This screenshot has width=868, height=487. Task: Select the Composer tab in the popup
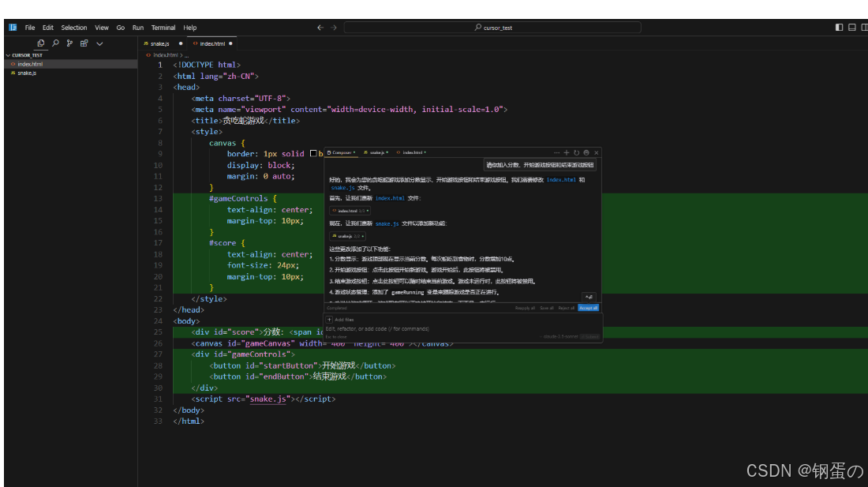[342, 152]
